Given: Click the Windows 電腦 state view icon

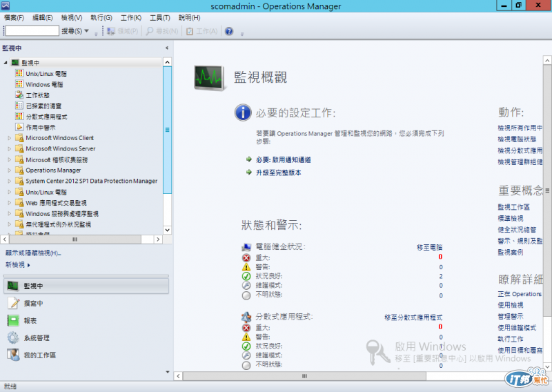Looking at the screenshot, I should [x=19, y=84].
